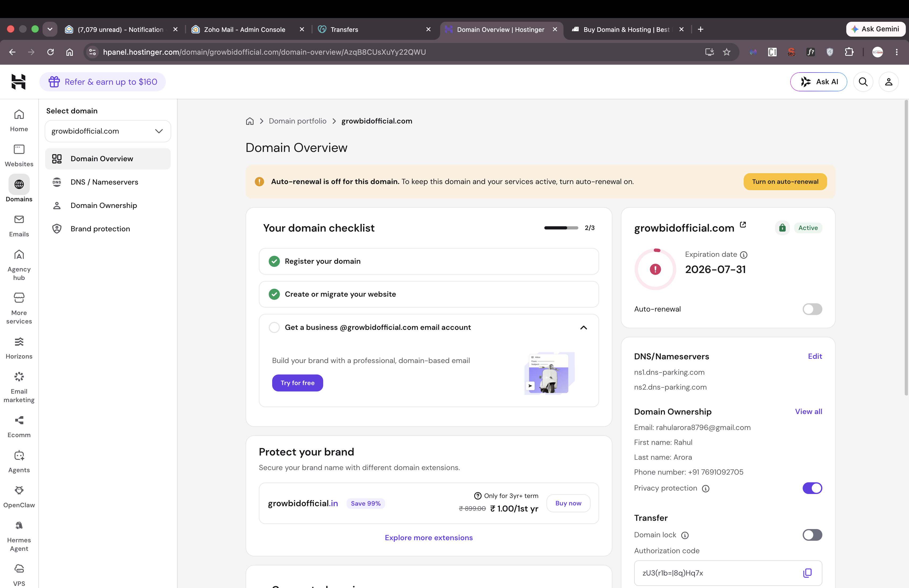This screenshot has width=909, height=588.
Task: Open Agency hub in the sidebar
Action: click(x=19, y=265)
